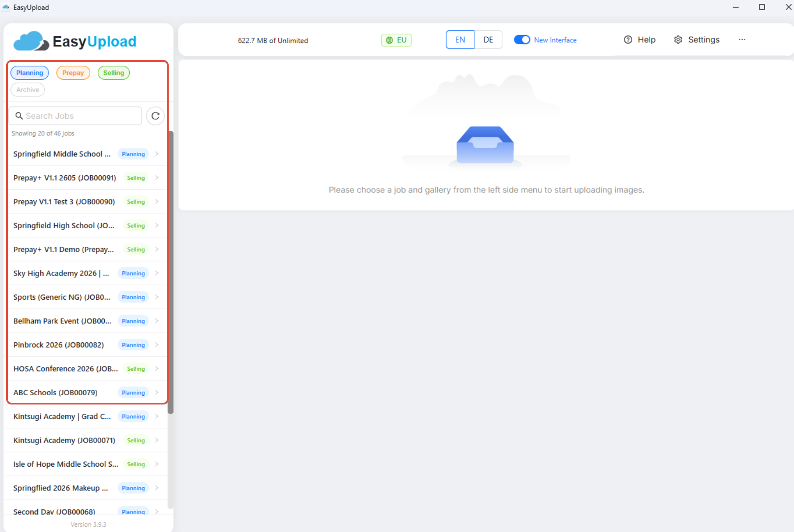Click the New Interface label
Screen dimensions: 794x532
[555, 40]
